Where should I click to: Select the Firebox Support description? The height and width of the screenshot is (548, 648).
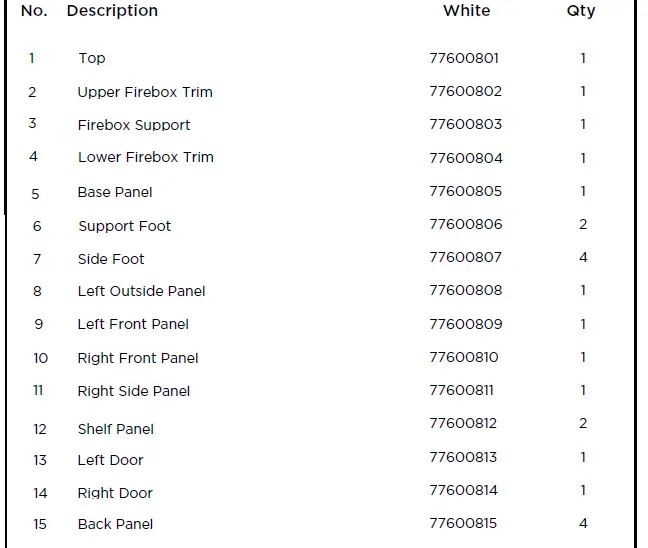[134, 125]
